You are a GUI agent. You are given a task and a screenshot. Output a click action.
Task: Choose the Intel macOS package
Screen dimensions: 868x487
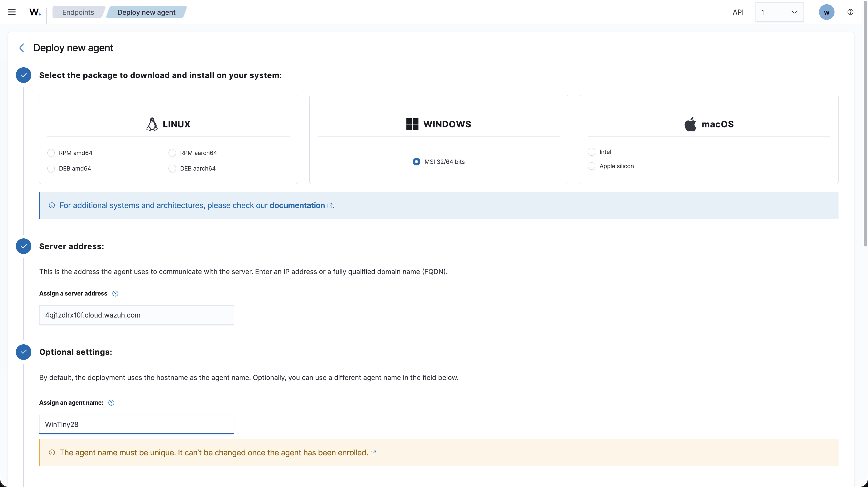[591, 152]
